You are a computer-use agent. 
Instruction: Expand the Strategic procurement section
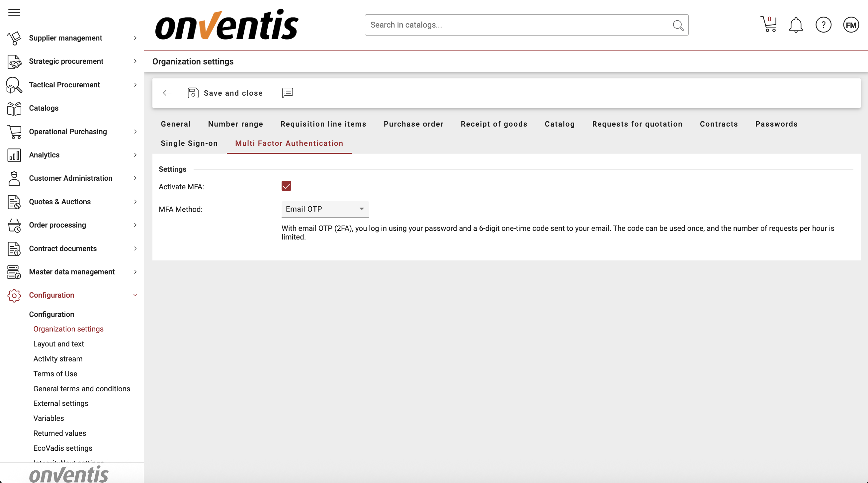(x=66, y=61)
